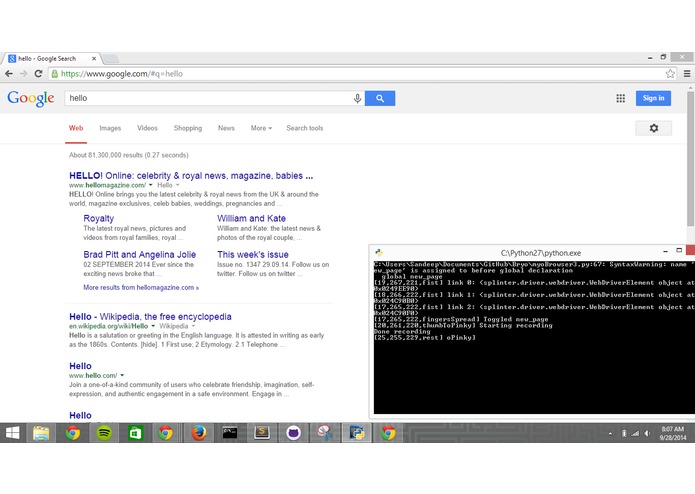Open Hello - Wikipedia result link
The width and height of the screenshot is (695, 494).
(x=150, y=317)
